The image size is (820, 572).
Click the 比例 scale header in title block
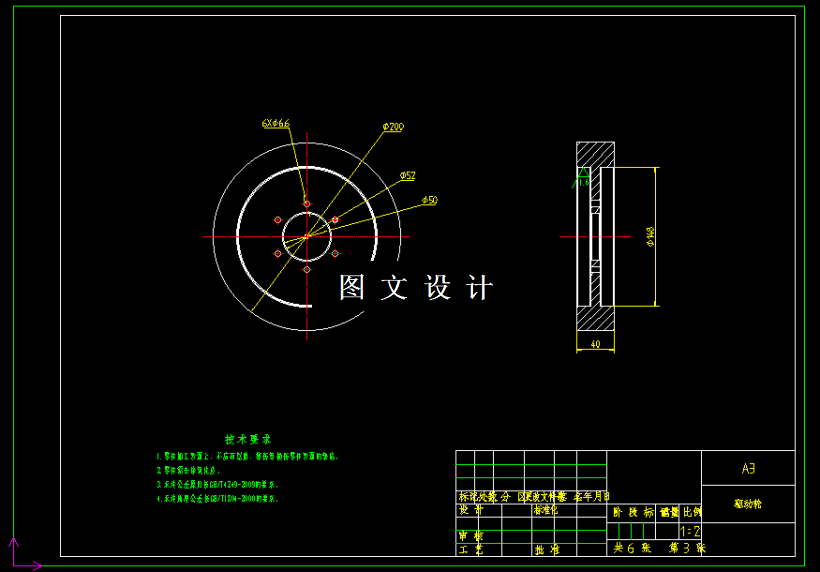point(692,512)
